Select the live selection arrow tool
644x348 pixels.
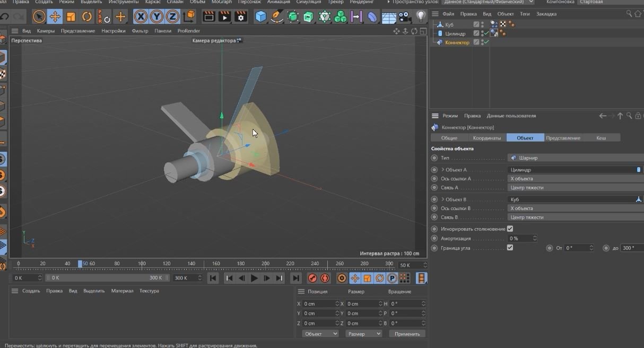click(x=39, y=17)
